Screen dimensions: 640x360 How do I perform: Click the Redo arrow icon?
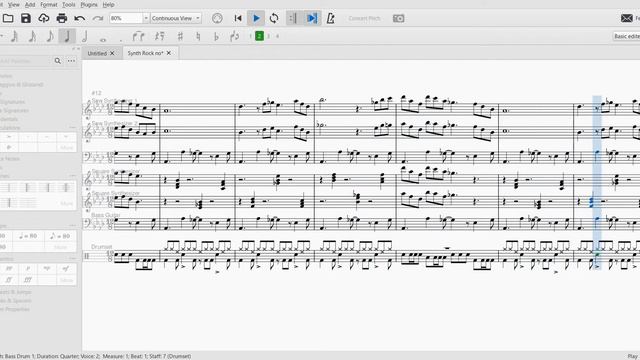click(x=98, y=18)
